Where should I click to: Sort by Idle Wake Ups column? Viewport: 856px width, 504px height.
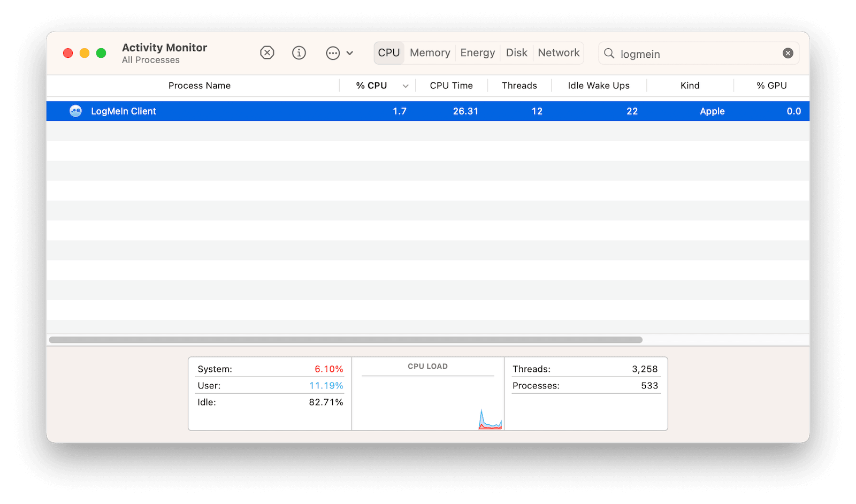pos(599,86)
